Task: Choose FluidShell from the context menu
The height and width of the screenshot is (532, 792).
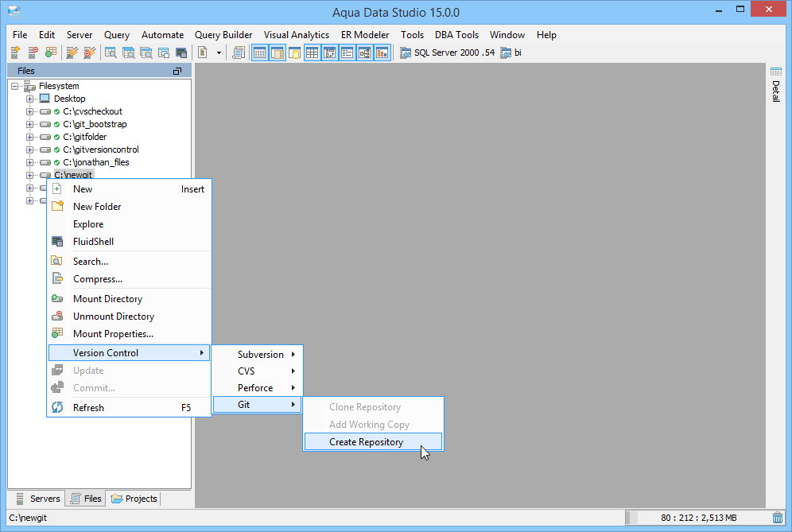Action: pyautogui.click(x=129, y=242)
